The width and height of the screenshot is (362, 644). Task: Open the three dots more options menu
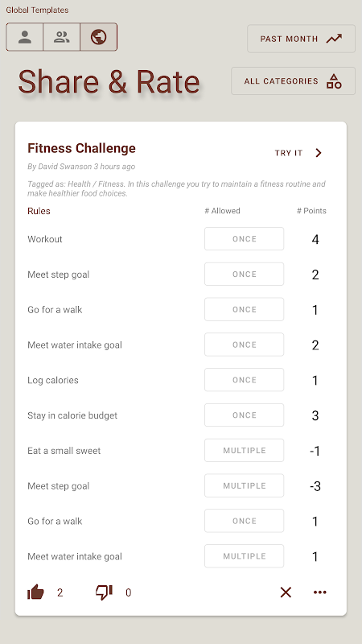pyautogui.click(x=319, y=592)
